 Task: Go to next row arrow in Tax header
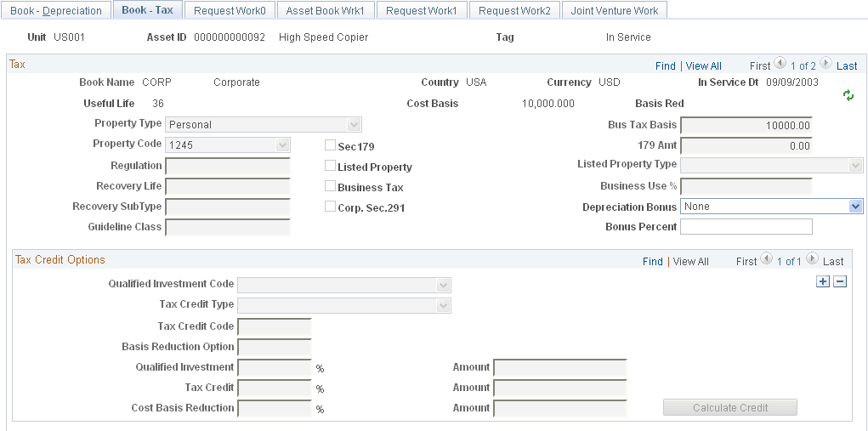coord(825,63)
